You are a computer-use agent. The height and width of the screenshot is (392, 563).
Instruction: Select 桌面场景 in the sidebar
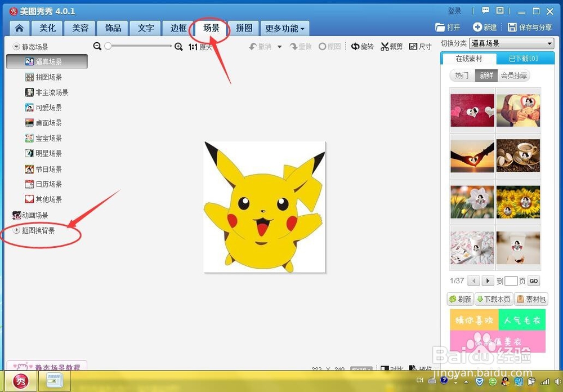(x=43, y=123)
